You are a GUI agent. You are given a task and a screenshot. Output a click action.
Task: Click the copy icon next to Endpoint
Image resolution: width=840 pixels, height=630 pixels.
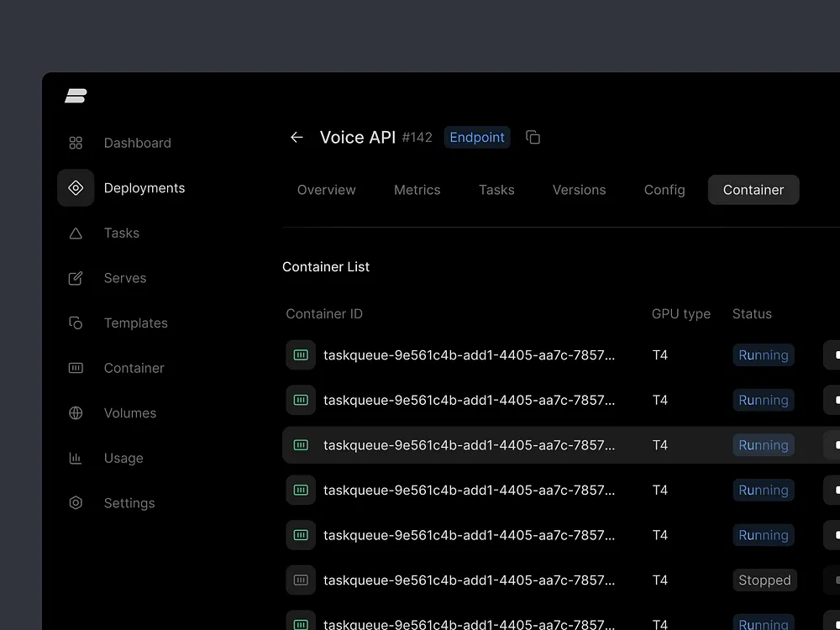click(533, 138)
